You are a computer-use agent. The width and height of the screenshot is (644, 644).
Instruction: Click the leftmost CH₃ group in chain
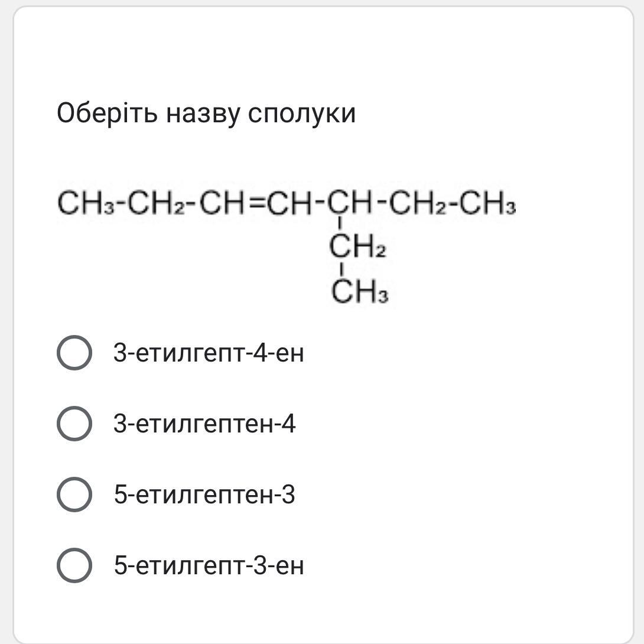86,203
